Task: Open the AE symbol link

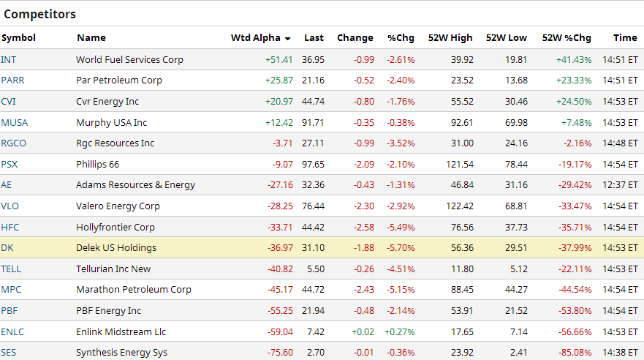Action: (6, 185)
